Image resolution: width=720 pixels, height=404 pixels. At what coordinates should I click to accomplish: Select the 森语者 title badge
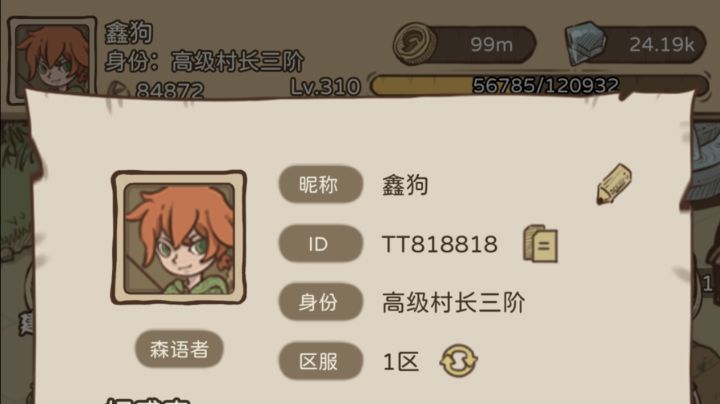pyautogui.click(x=179, y=349)
